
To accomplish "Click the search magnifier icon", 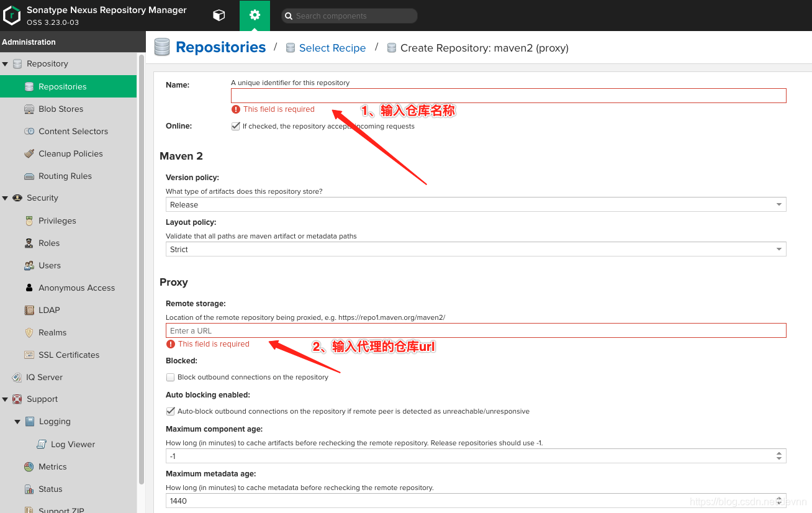I will [289, 16].
